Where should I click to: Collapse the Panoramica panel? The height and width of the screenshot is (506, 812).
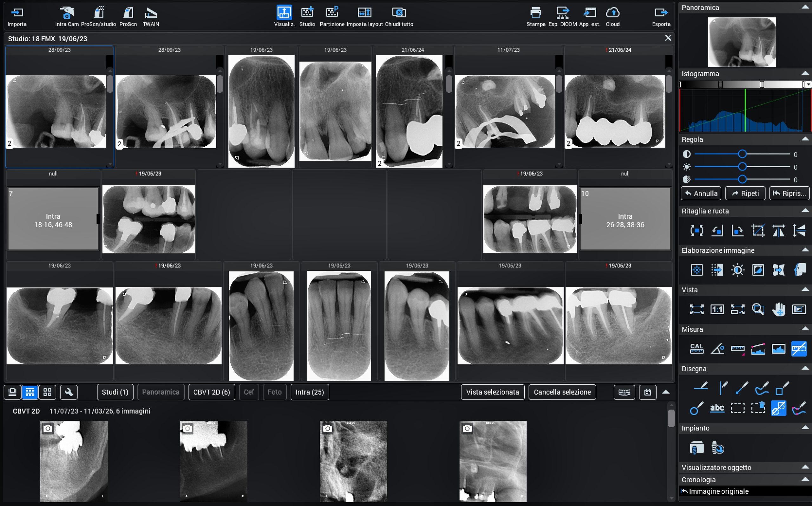click(805, 7)
